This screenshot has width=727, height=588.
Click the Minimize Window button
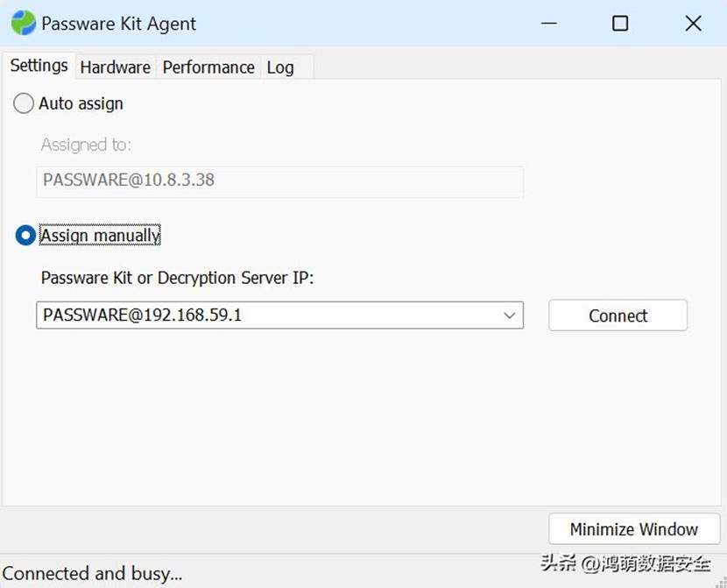click(634, 528)
